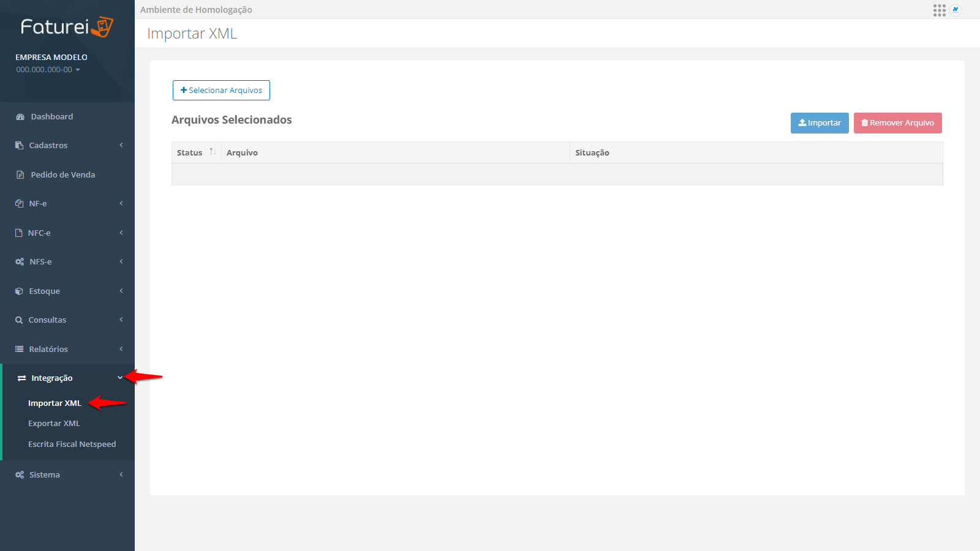Select the Importar XML submenu item

tap(55, 403)
